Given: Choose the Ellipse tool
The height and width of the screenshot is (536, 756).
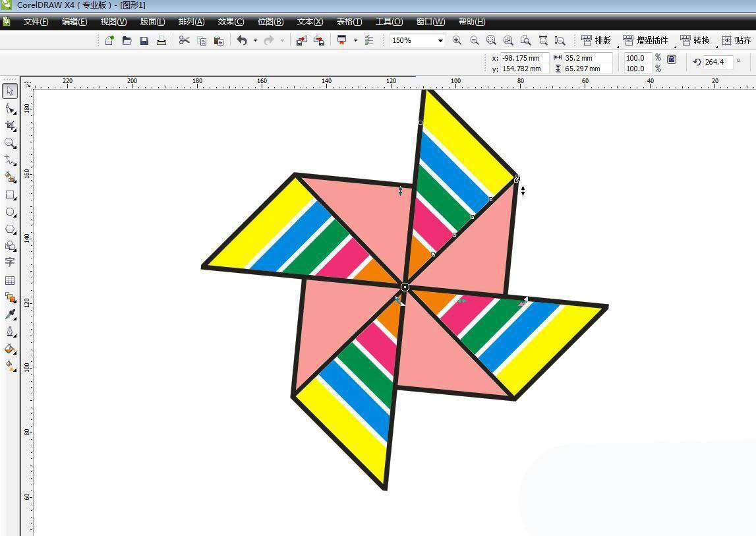Looking at the screenshot, I should tap(10, 212).
